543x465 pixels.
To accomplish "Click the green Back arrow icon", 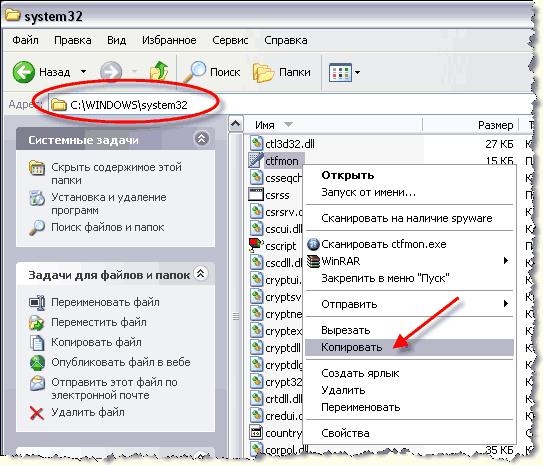I will click(24, 72).
